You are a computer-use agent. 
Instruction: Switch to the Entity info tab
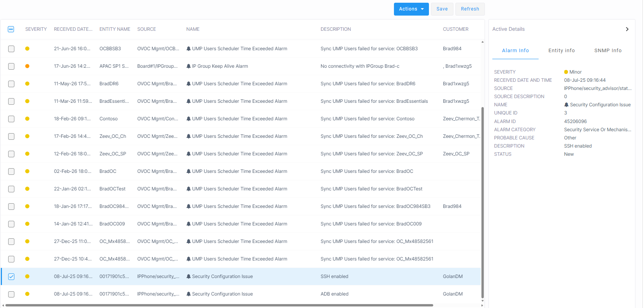561,51
